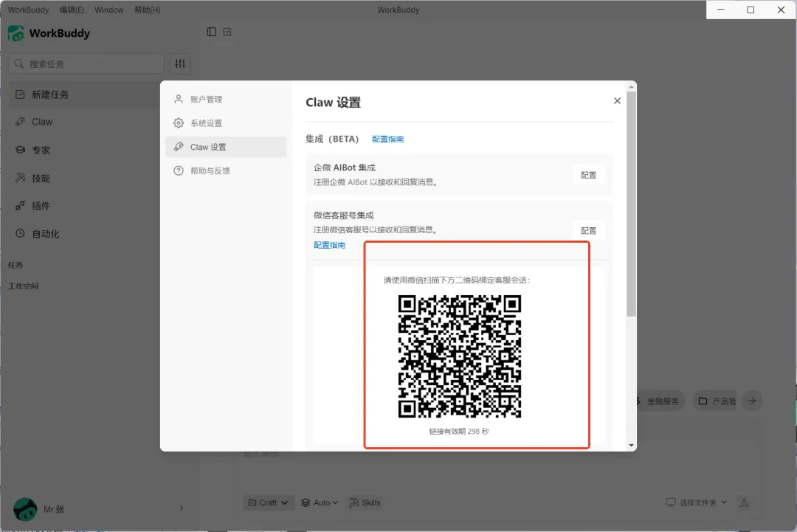797x532 pixels.
Task: Maximize the WorkBuddy window
Action: [751, 10]
